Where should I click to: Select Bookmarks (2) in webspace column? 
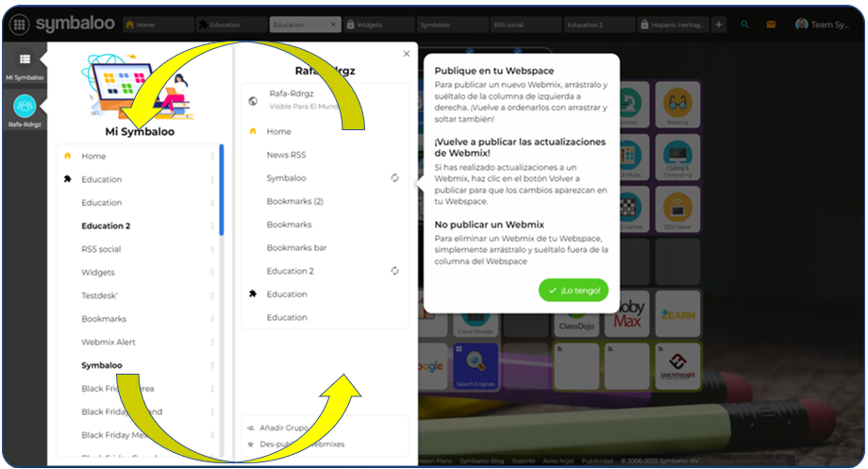[x=295, y=201]
